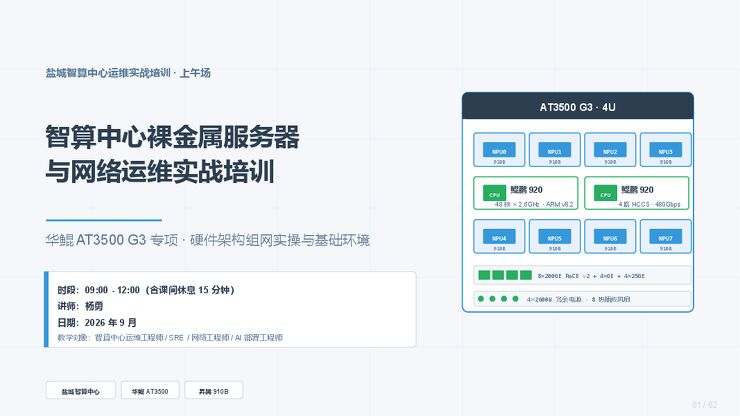Screen dimensions: 740x416
Task: Click the 鲲鹏 920 CPU card with 4路 HCCS
Action: pyautogui.click(x=637, y=193)
